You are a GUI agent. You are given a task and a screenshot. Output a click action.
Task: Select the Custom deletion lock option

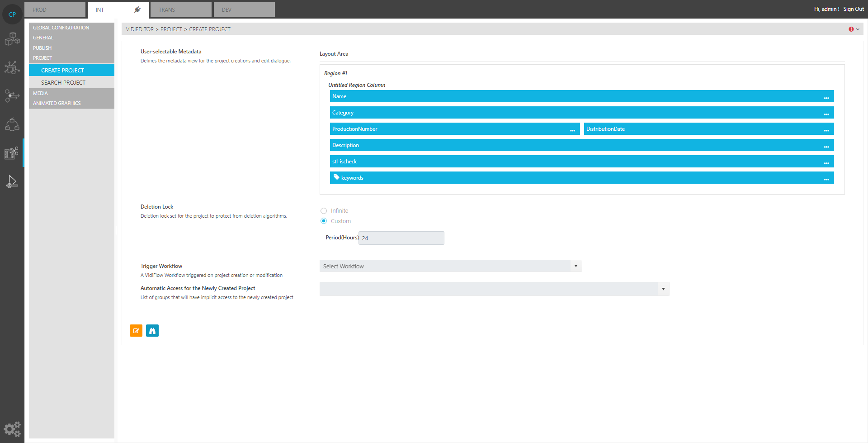(324, 221)
